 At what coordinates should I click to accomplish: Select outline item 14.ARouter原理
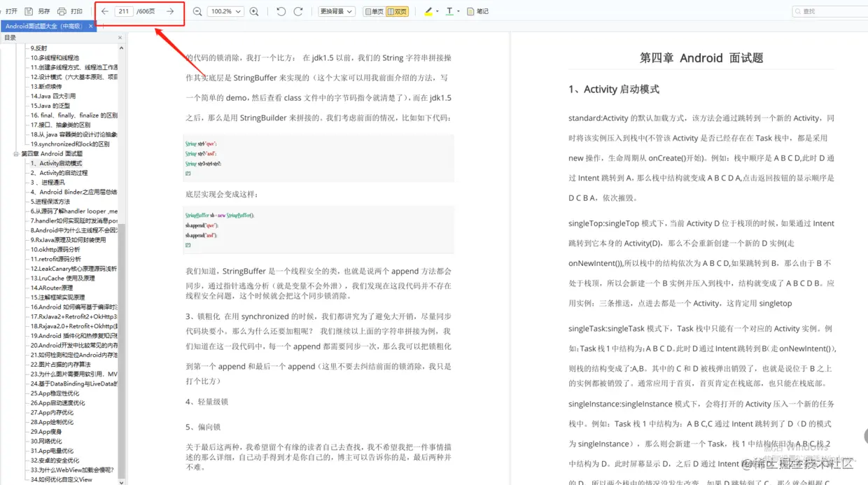(52, 288)
